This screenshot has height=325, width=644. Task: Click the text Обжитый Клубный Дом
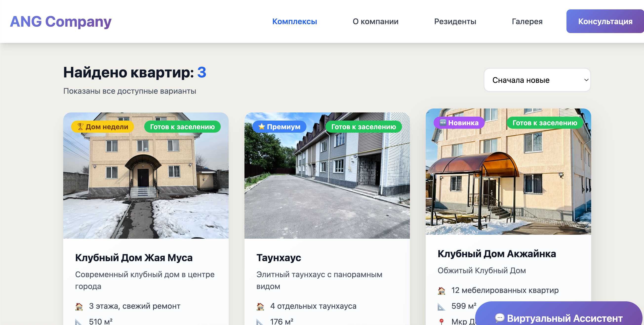click(482, 270)
